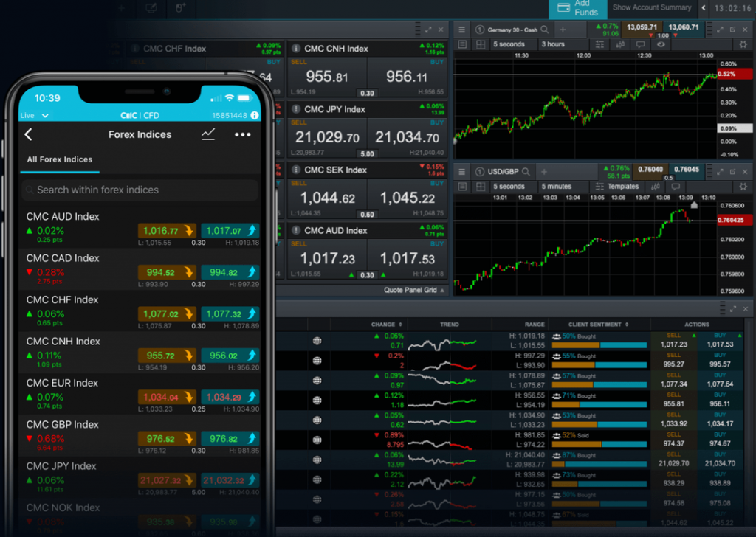Open chart type candlestick icon in USD/GBP chart
The image size is (756, 537).
click(x=656, y=187)
